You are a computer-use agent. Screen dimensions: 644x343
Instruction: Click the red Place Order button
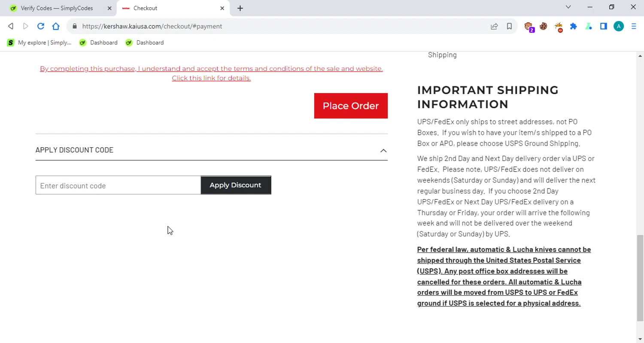coord(351,106)
